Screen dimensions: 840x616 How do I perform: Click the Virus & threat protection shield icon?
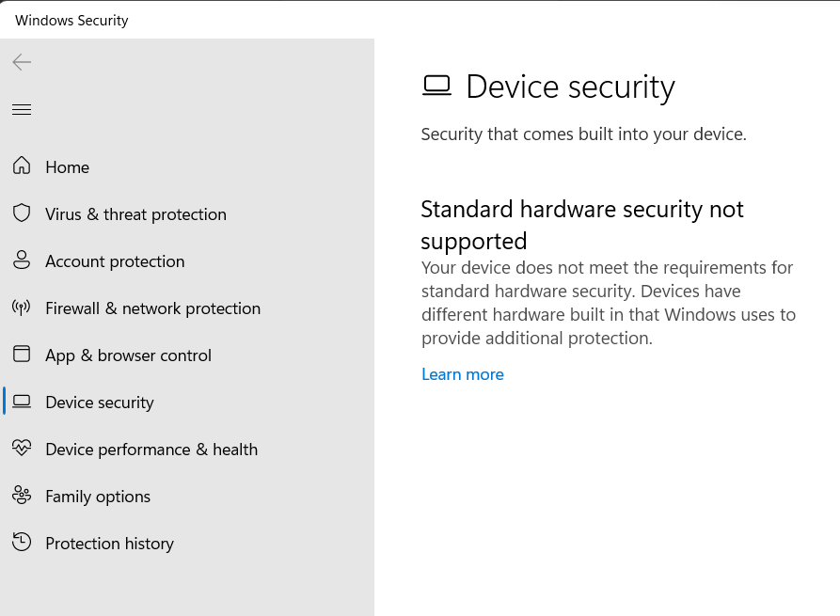22,213
